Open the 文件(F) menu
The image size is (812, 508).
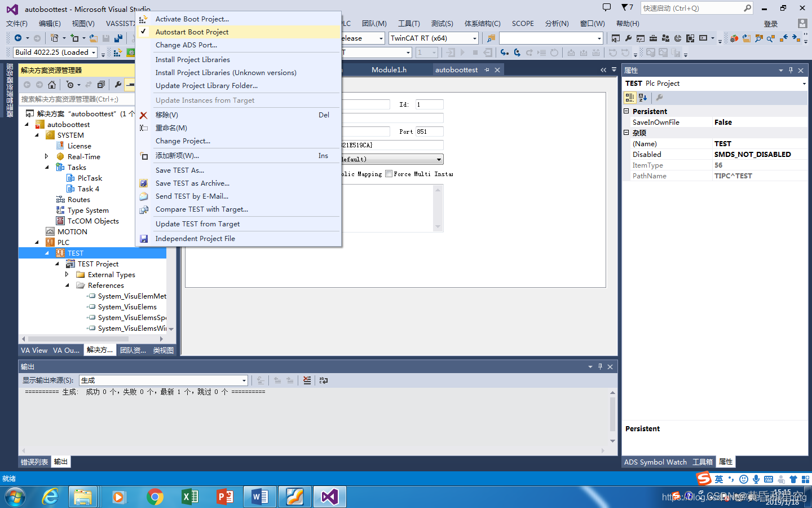coord(17,23)
